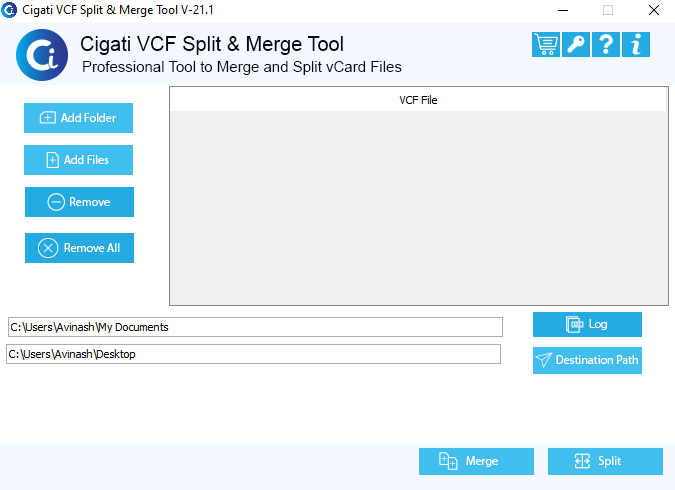Screen dimensions: 675x490
Task: Click the Desktop destination path field
Action: [x=254, y=354]
